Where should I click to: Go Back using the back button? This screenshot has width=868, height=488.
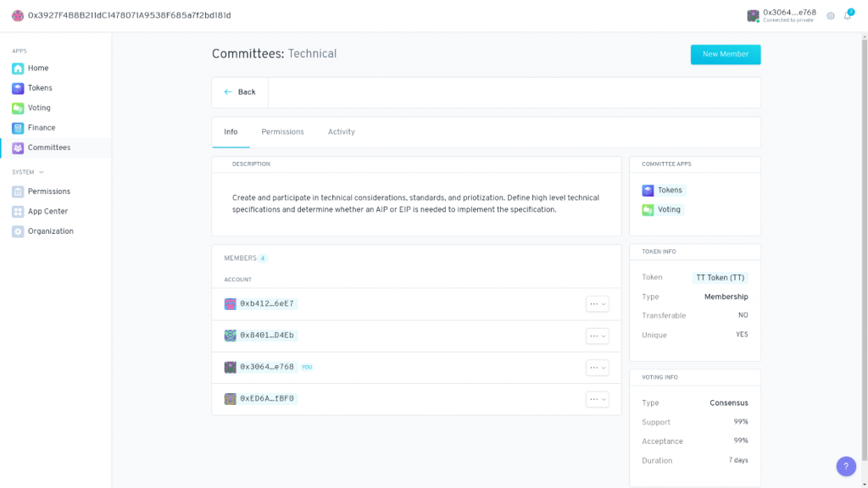(x=240, y=91)
